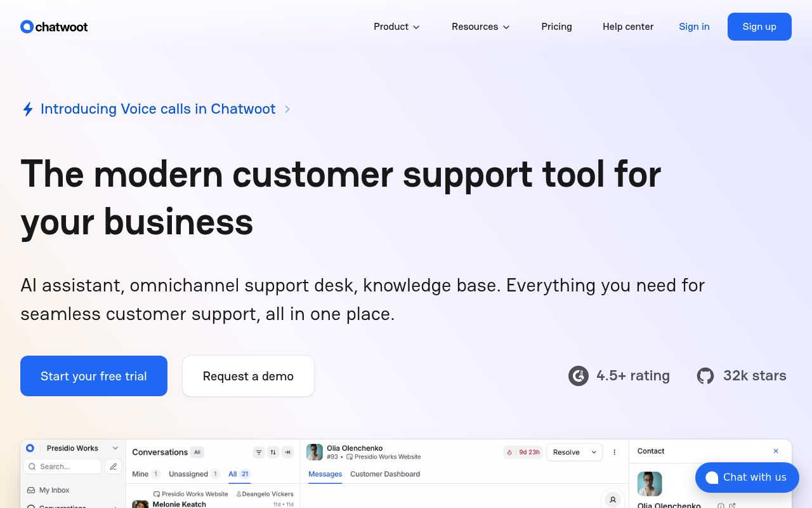Viewport: 812px width, 508px height.
Task: Click the G2 rating logo icon
Action: pyautogui.click(x=579, y=376)
